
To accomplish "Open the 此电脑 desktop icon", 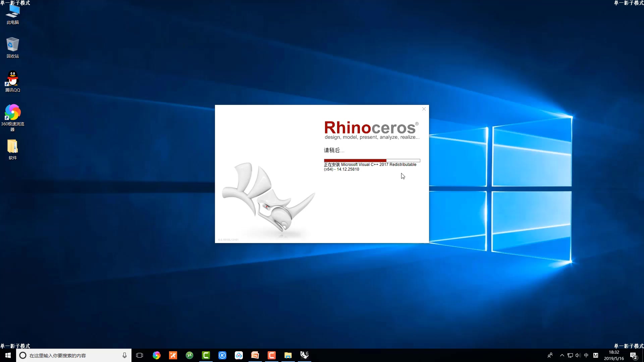I will pyautogui.click(x=13, y=15).
